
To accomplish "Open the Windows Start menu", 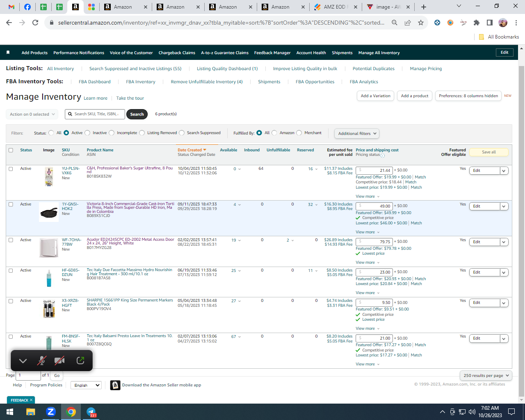I will point(10,412).
